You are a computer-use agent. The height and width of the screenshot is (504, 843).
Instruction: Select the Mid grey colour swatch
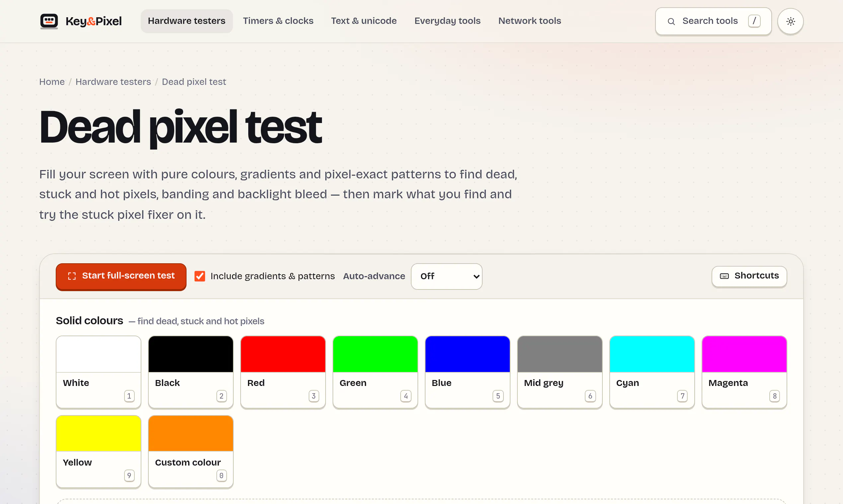560,372
